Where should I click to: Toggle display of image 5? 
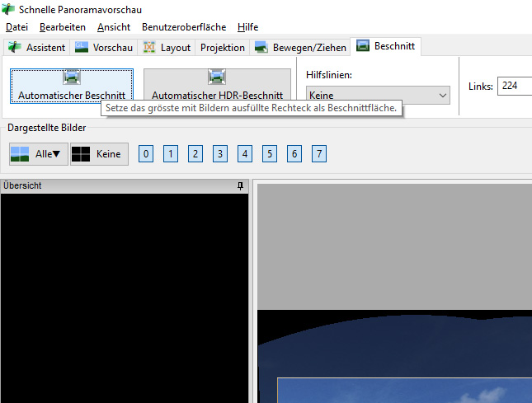pyautogui.click(x=270, y=154)
